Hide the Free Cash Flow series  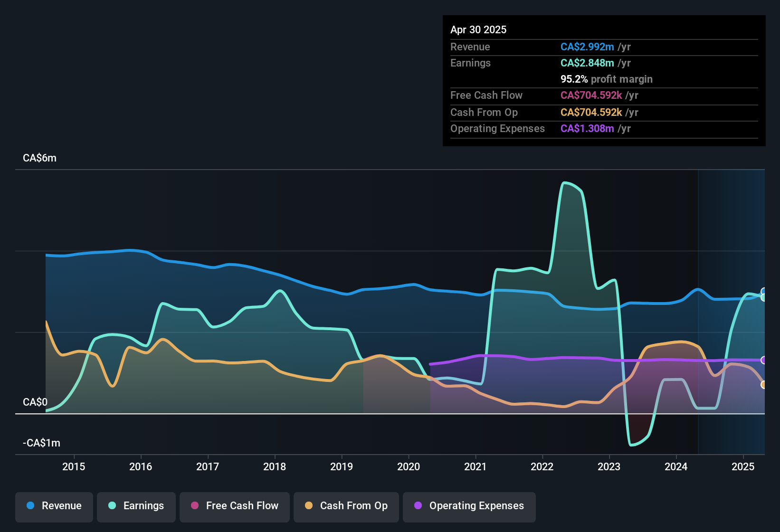pos(235,506)
